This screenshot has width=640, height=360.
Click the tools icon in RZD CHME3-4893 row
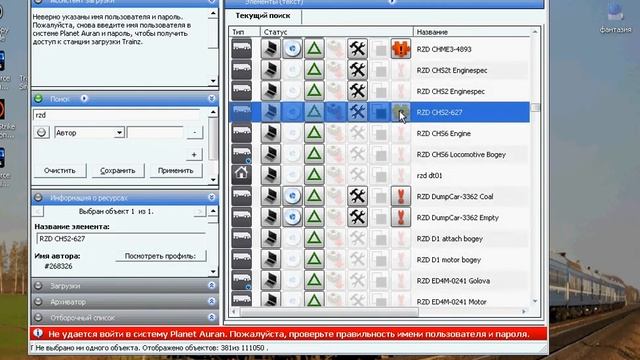click(358, 49)
